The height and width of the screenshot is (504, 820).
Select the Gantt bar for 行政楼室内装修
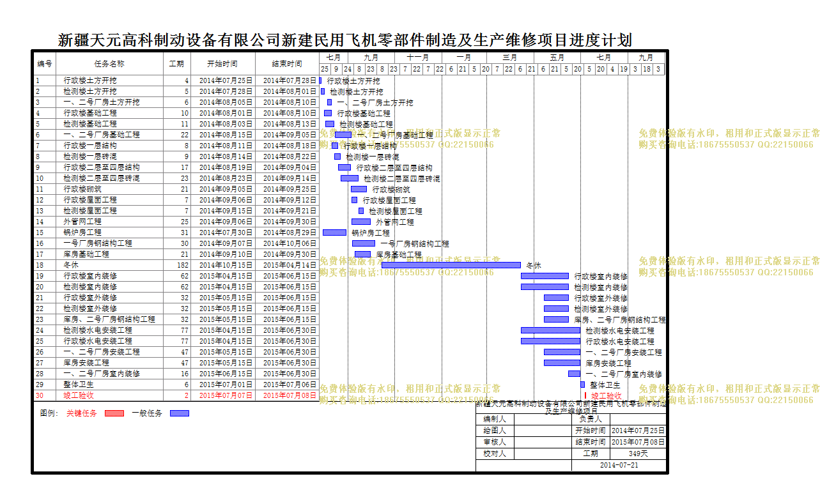[545, 276]
